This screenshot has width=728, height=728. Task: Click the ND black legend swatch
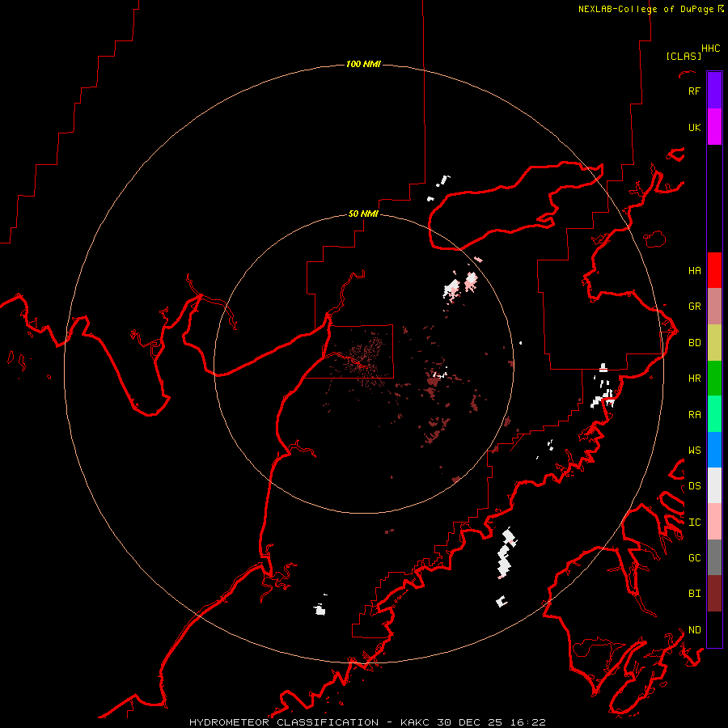click(x=714, y=629)
